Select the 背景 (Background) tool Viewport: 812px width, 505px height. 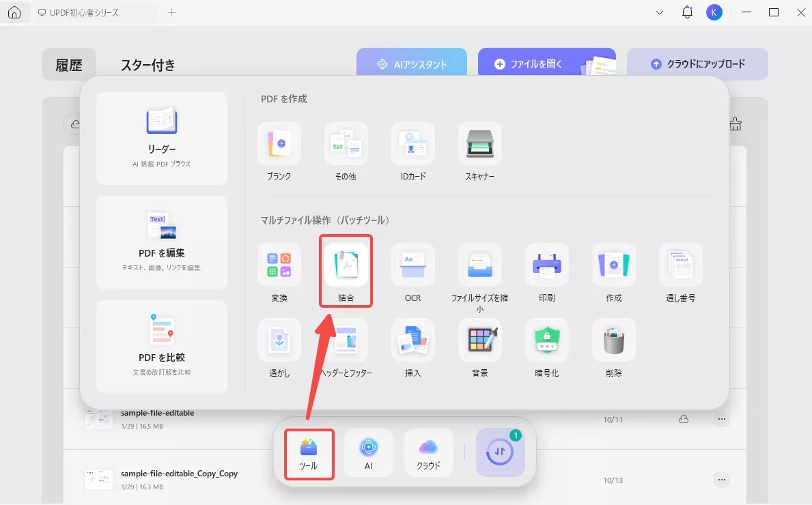point(479,346)
